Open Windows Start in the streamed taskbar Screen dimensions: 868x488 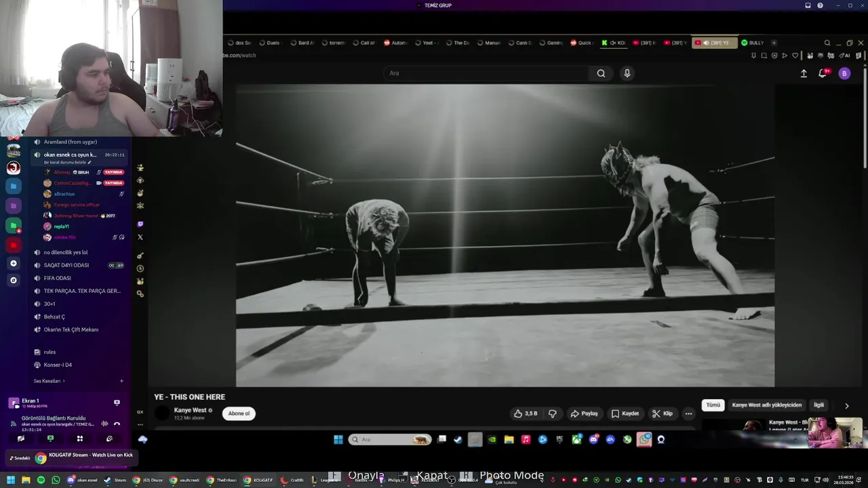click(x=338, y=439)
